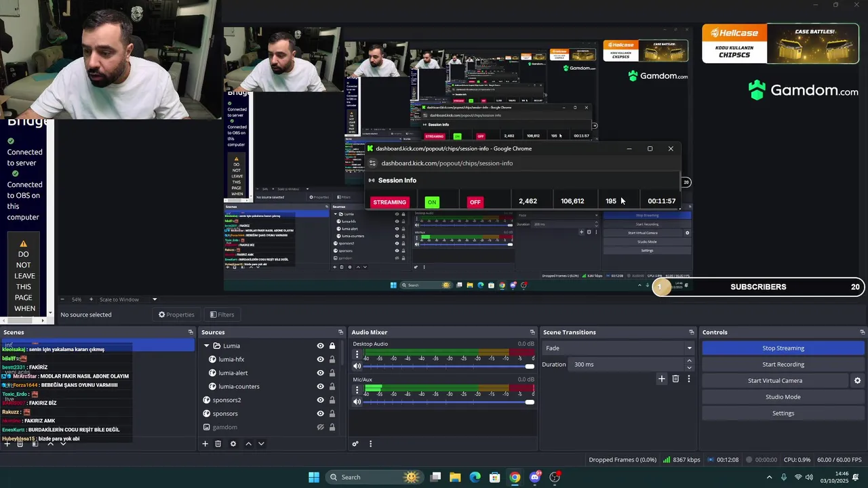Enable Studio Mode
Image resolution: width=868 pixels, height=488 pixels.
[783, 397]
